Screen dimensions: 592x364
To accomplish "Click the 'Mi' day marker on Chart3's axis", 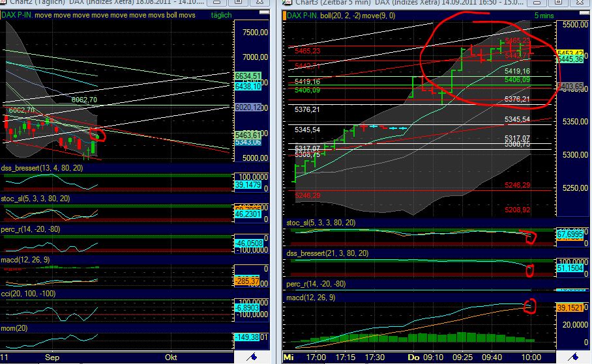I will (288, 357).
